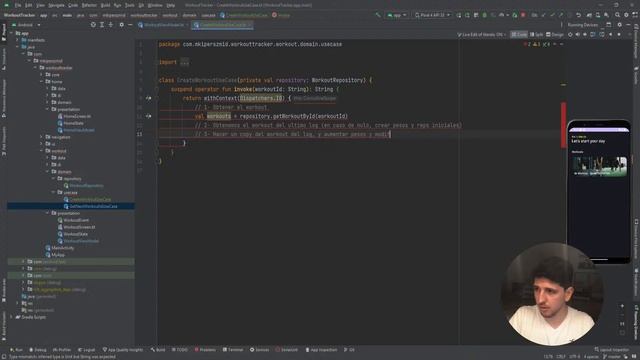Image resolution: width=640 pixels, height=360 pixels.
Task: Click the Undo arrow in the main toolbar
Action: coord(578,15)
